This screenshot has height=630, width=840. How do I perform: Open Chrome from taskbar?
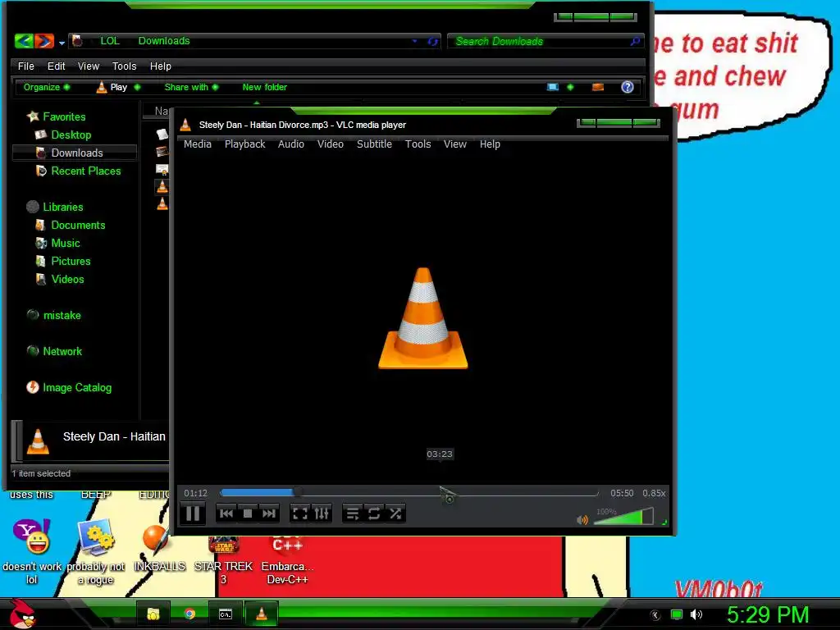tap(189, 614)
